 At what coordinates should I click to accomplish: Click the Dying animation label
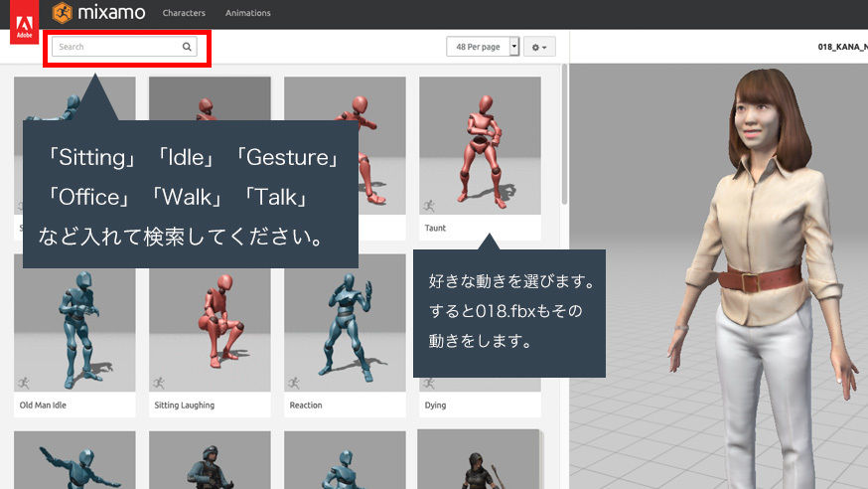tap(435, 406)
